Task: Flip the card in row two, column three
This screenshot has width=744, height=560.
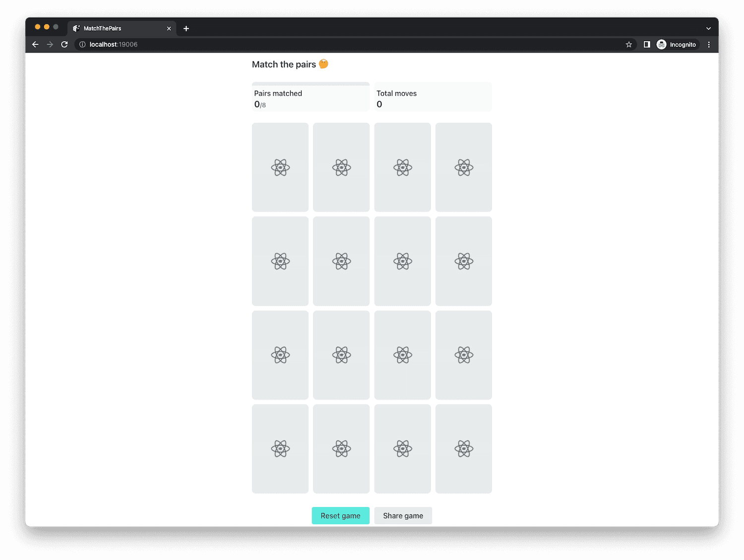Action: tap(403, 261)
